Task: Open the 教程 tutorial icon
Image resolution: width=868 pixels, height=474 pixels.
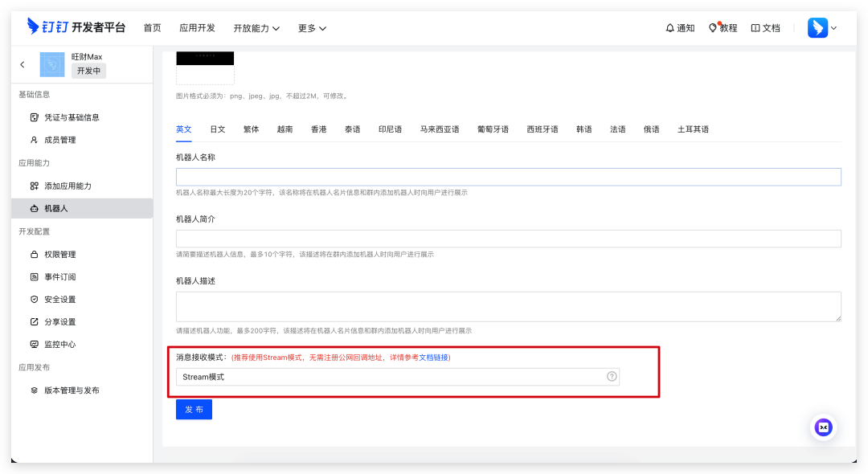Action: (713, 28)
